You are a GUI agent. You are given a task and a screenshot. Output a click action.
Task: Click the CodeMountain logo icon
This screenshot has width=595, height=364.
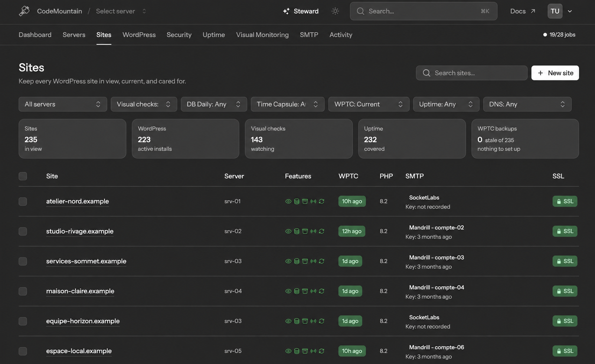24,11
